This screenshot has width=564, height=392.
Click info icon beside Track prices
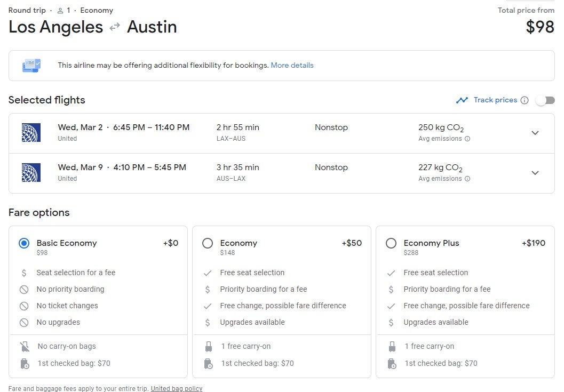525,100
